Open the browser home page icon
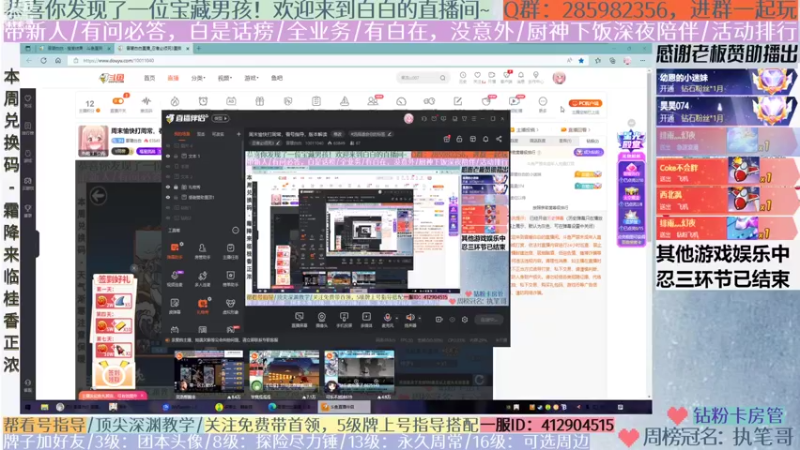 pos(58,60)
